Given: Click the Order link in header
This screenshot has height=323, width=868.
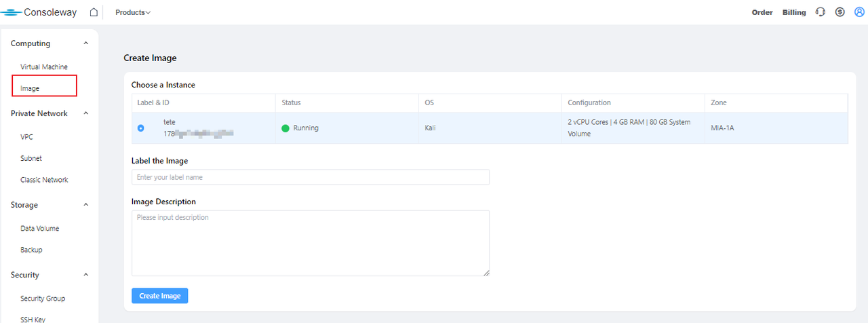Looking at the screenshot, I should click(762, 12).
